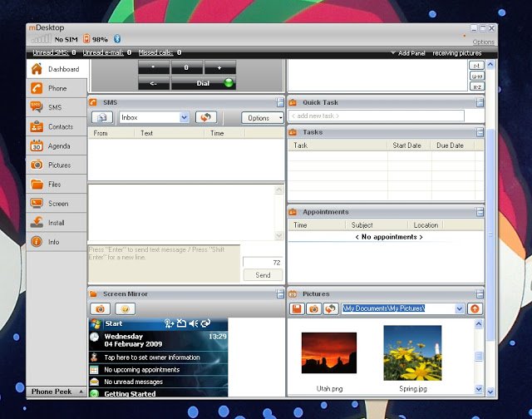Click the dashboard vertical scrollbar down arrow
The image size is (532, 419).
pos(490,392)
